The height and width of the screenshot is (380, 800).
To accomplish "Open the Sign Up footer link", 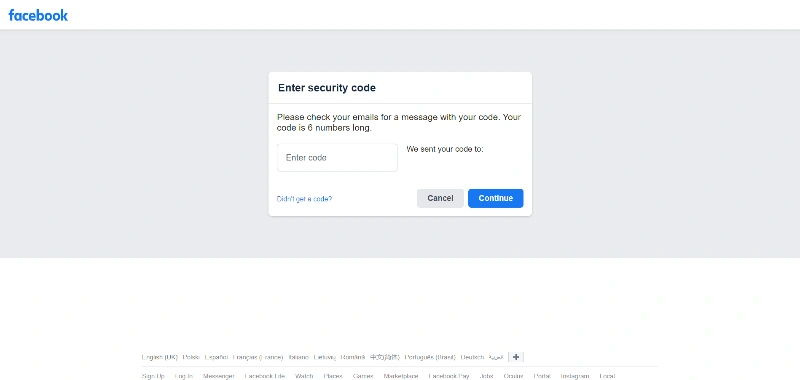I will [x=153, y=376].
